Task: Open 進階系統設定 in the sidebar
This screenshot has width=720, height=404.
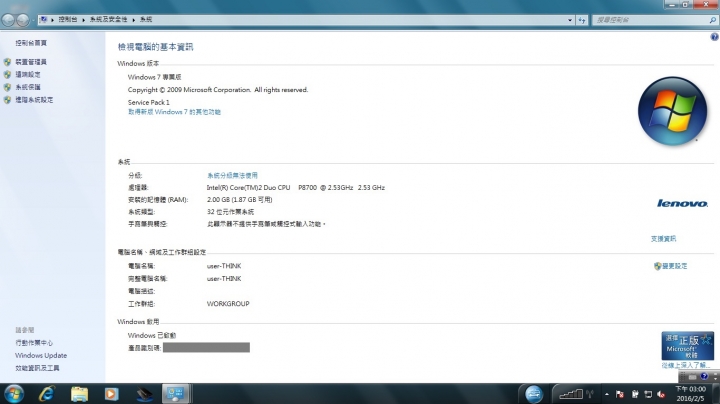Action: pos(34,100)
